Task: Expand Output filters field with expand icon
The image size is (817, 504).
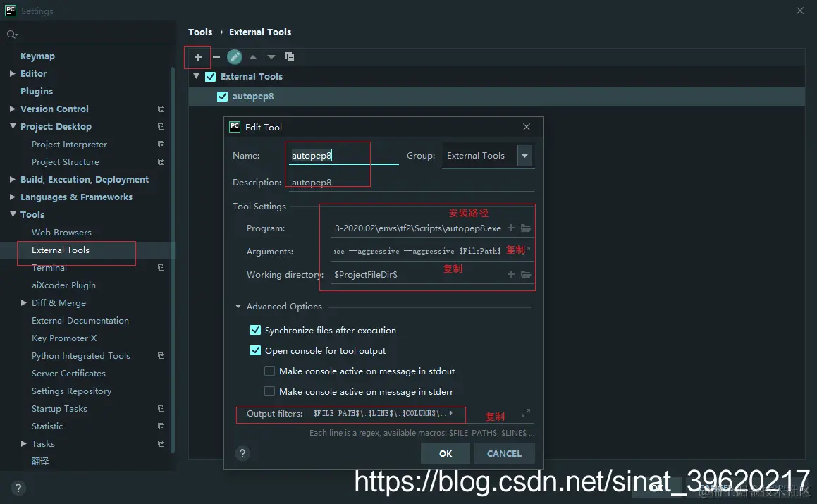Action: point(526,413)
